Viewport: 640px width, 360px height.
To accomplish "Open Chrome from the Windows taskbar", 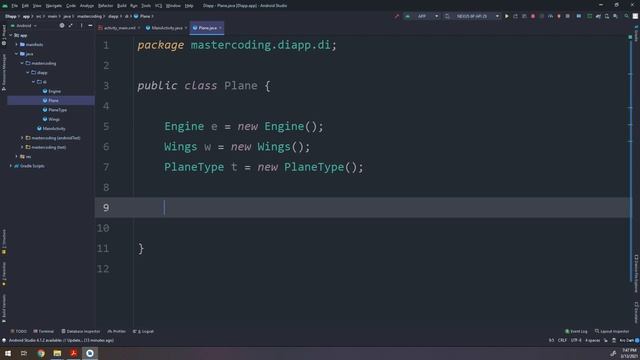I will (41, 353).
